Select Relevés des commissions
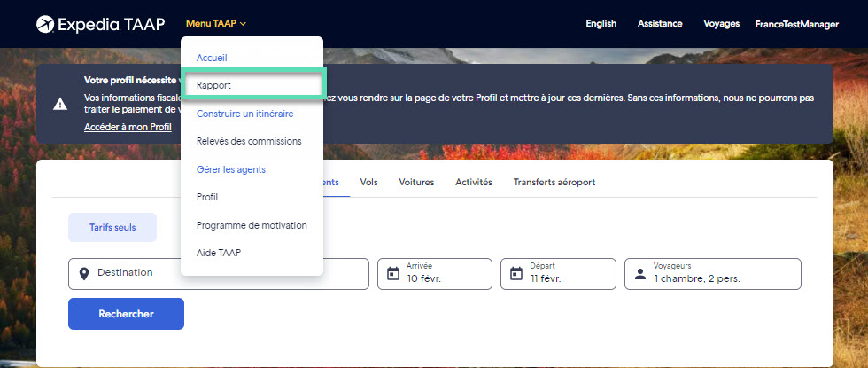The height and width of the screenshot is (368, 868). pos(249,141)
